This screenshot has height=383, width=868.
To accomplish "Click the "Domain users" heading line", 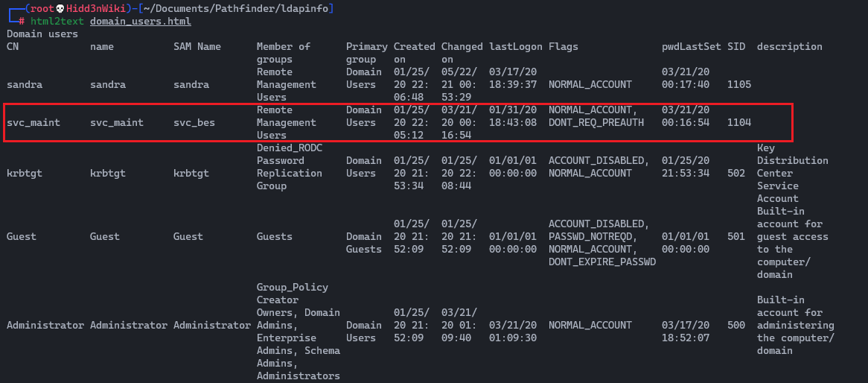I will [x=42, y=34].
